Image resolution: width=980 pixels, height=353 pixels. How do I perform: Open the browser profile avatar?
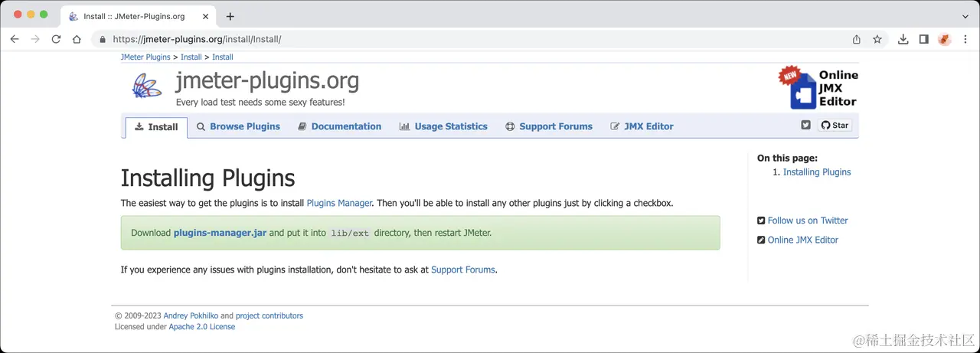(945, 39)
